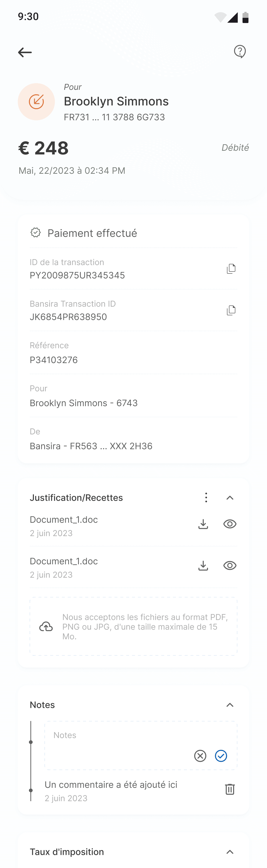
Task: Cancel the note with the X icon
Action: [x=200, y=756]
